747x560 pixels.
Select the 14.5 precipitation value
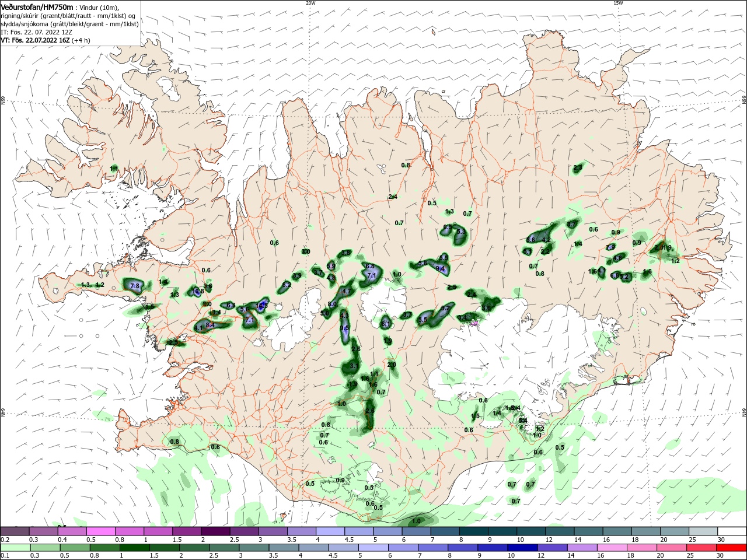point(262,305)
